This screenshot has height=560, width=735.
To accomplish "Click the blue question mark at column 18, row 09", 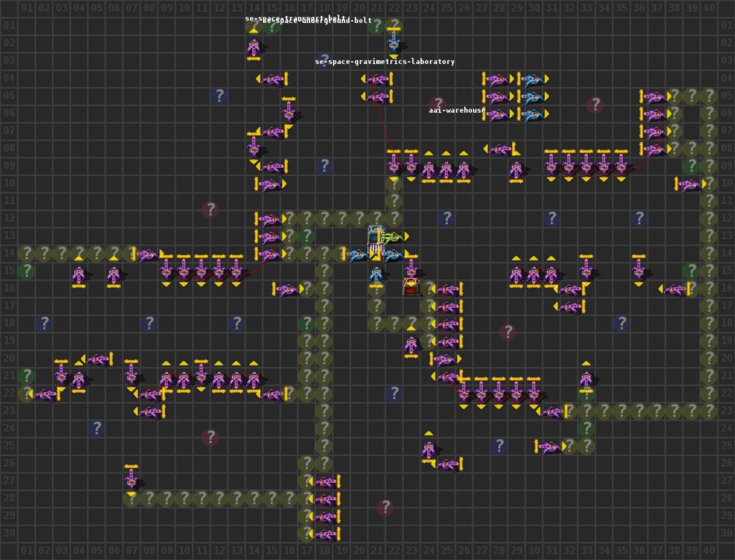I will pyautogui.click(x=324, y=166).
